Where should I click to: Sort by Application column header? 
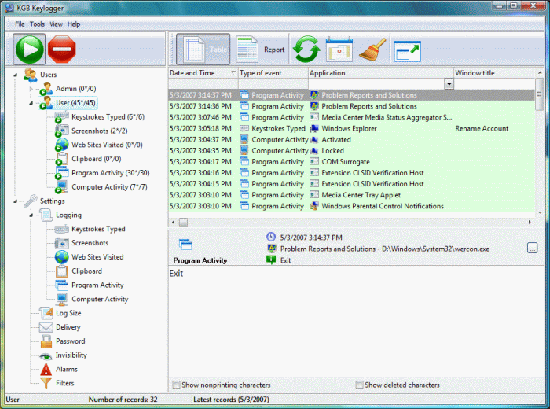(x=381, y=73)
